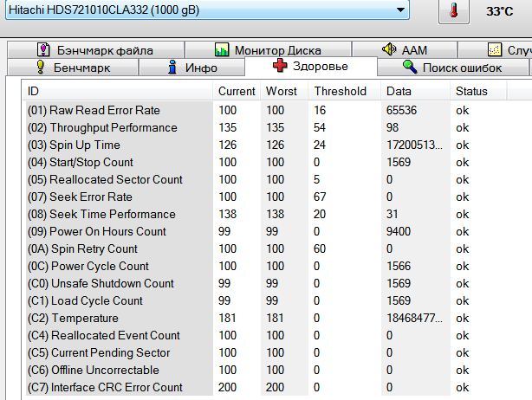Sort by the Current column header
The height and width of the screenshot is (400, 532).
click(x=237, y=91)
